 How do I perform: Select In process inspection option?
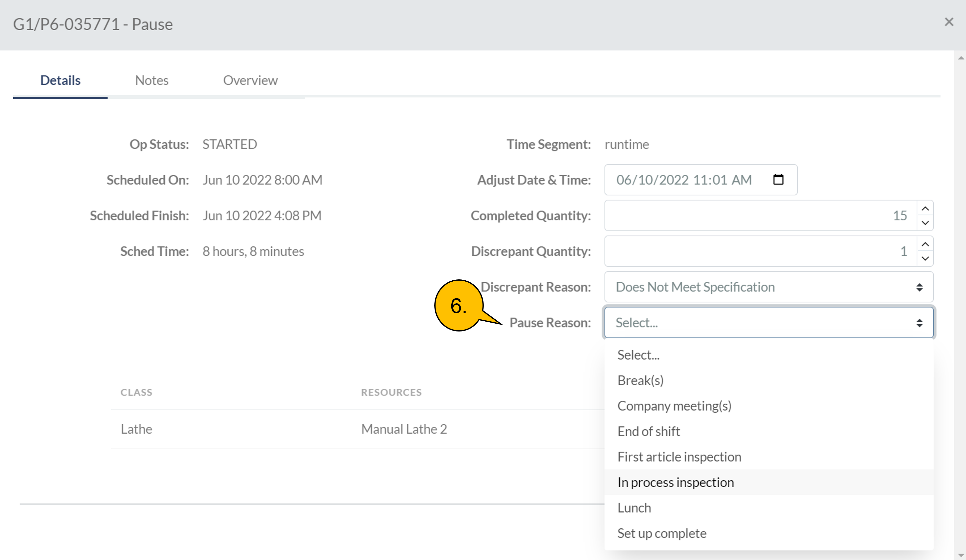click(x=675, y=483)
